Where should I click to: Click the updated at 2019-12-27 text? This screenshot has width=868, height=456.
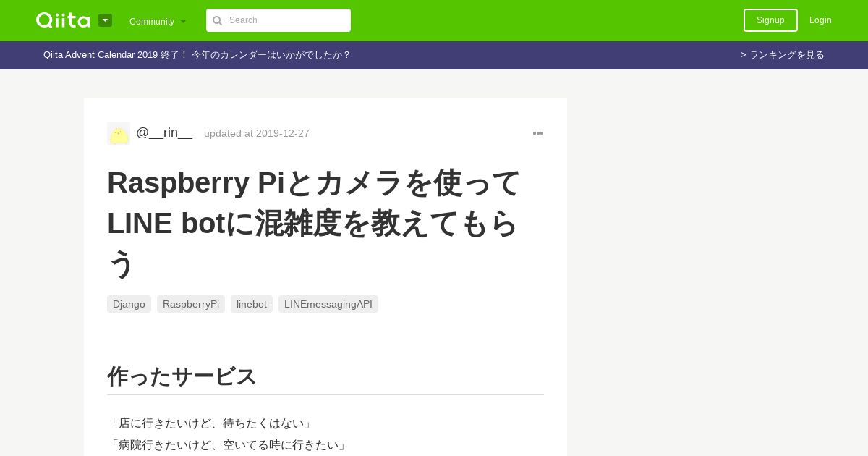257,133
